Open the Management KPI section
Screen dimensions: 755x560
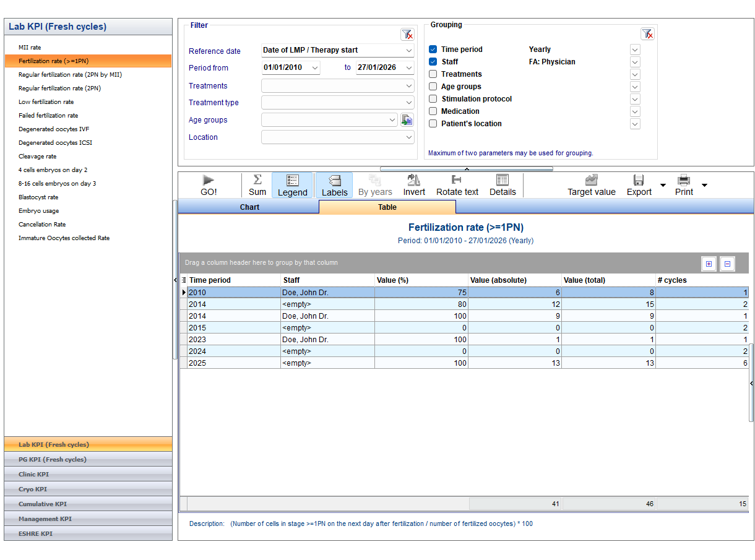[x=88, y=519]
